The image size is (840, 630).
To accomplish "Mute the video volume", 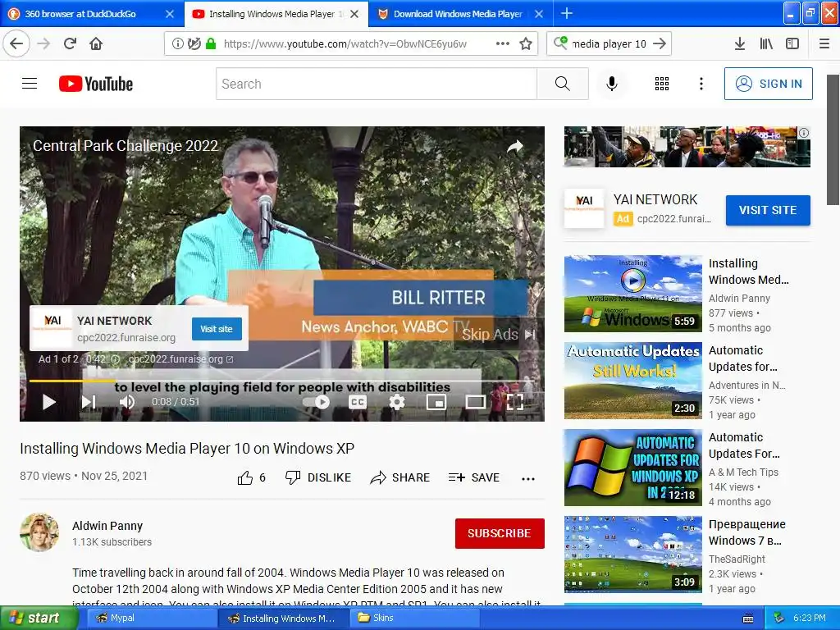I will [x=127, y=402].
